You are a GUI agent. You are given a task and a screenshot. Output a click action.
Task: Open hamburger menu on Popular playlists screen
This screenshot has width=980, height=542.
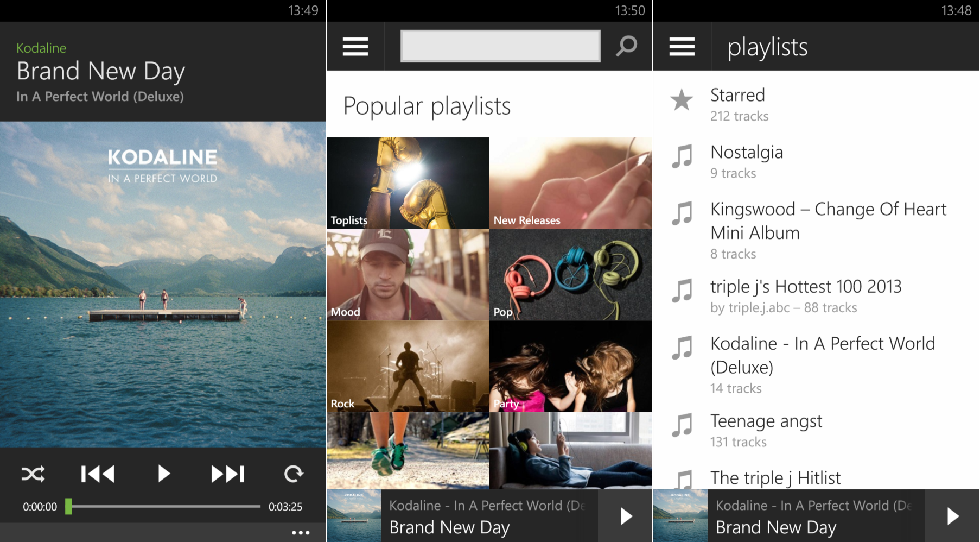pos(355,47)
